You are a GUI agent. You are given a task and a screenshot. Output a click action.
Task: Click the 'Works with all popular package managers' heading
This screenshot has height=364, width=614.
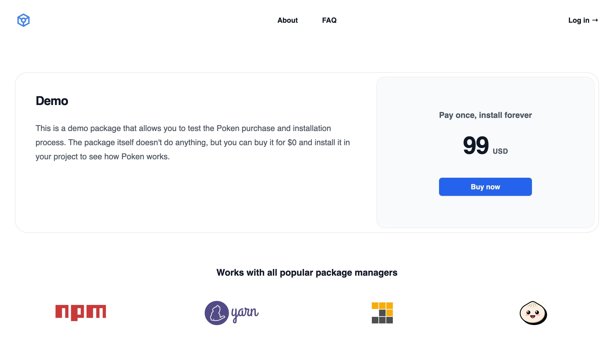(x=307, y=273)
